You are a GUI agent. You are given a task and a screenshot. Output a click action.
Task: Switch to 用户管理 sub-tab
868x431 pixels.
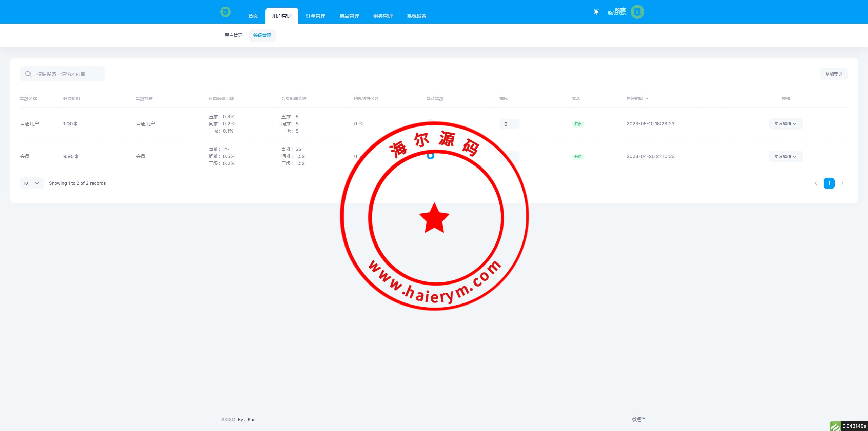click(x=233, y=35)
